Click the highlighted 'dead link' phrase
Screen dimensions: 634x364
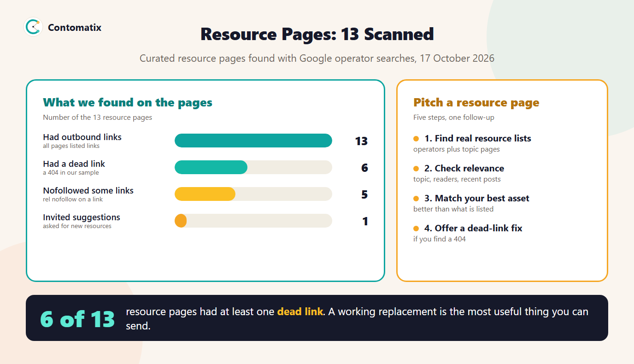(300, 312)
